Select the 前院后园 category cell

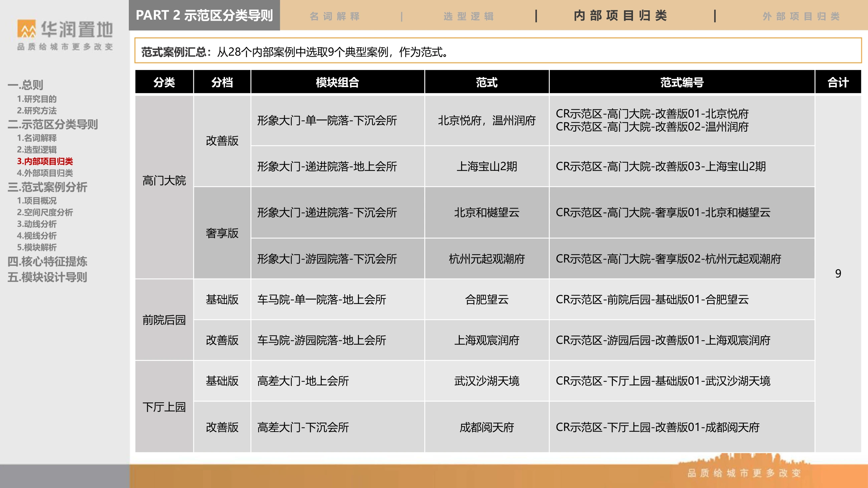164,320
